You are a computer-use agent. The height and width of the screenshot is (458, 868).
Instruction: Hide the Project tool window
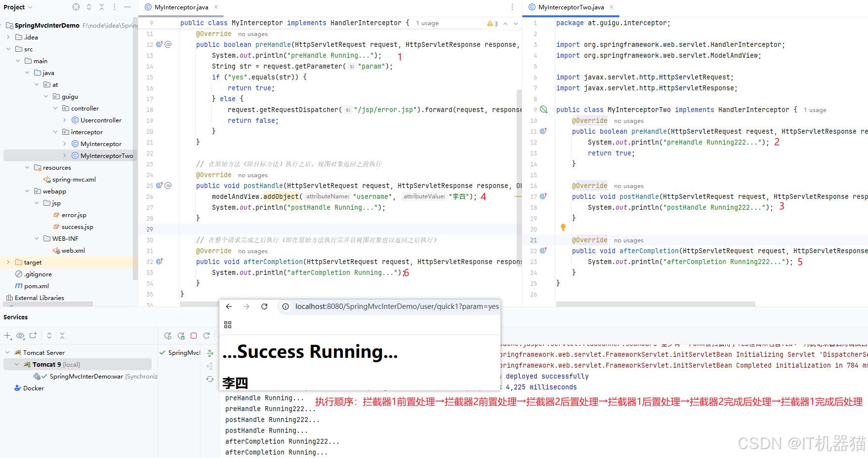[x=127, y=7]
